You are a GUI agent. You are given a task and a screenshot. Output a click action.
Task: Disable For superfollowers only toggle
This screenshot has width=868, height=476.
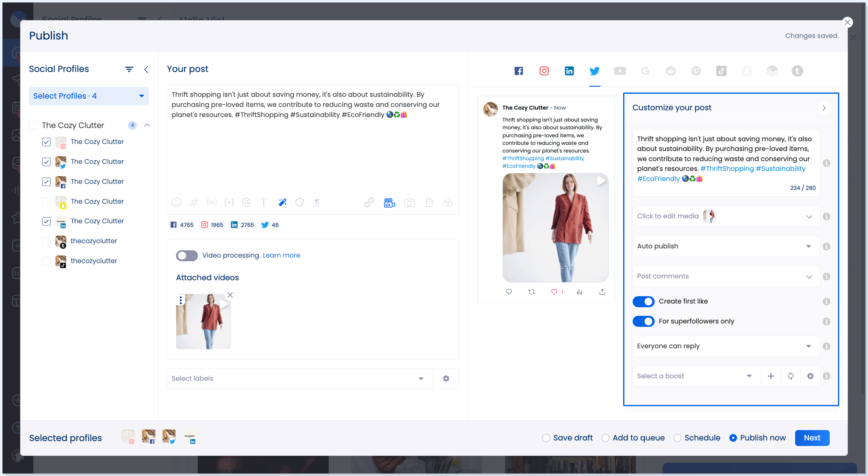coord(643,321)
